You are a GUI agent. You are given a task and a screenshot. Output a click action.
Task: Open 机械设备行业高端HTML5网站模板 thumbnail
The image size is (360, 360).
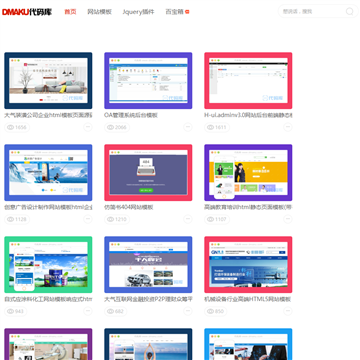point(248,265)
